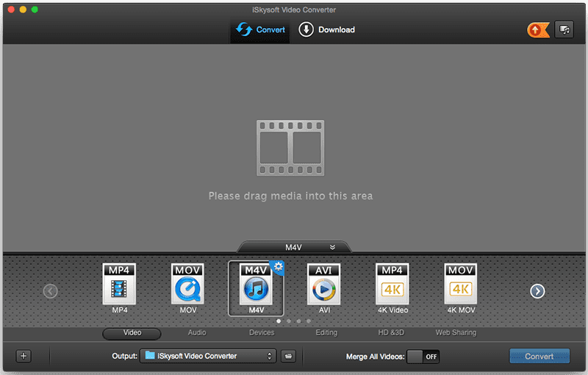Switch to the Download tab
This screenshot has width=588, height=375.
[x=327, y=30]
